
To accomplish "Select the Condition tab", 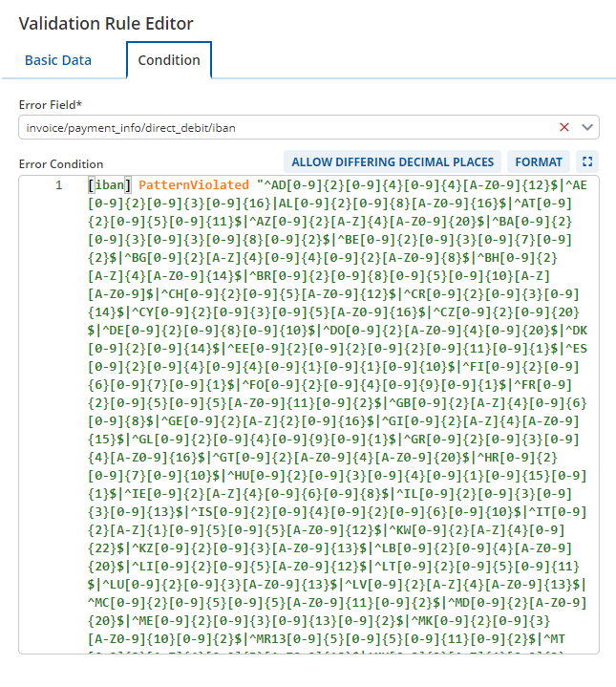I will [169, 60].
